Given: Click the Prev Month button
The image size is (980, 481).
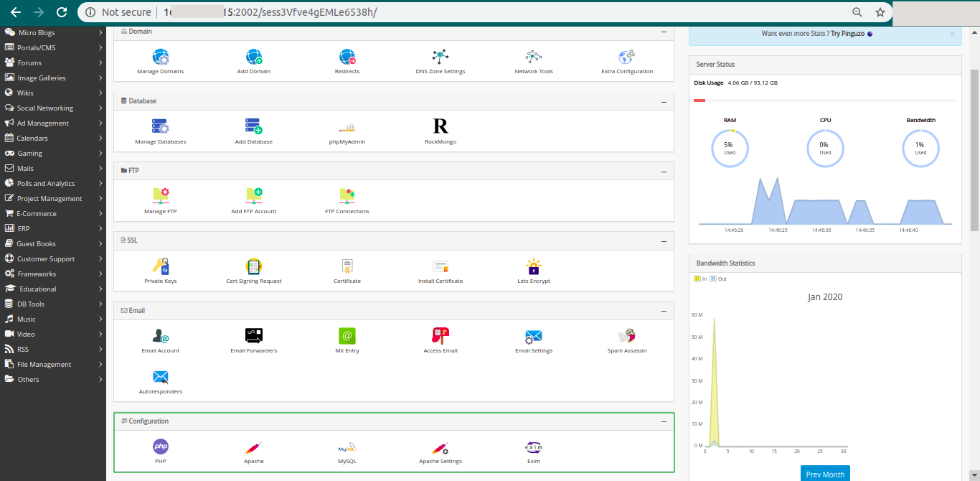Looking at the screenshot, I should click(825, 474).
